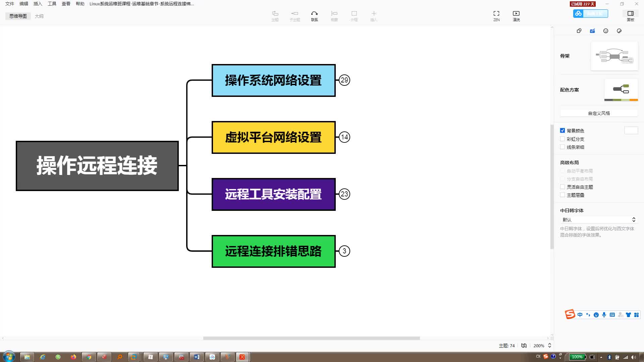Screen dimensions: 644x362
Task: Check the 分支自由布局 checkbox
Action: point(562,179)
